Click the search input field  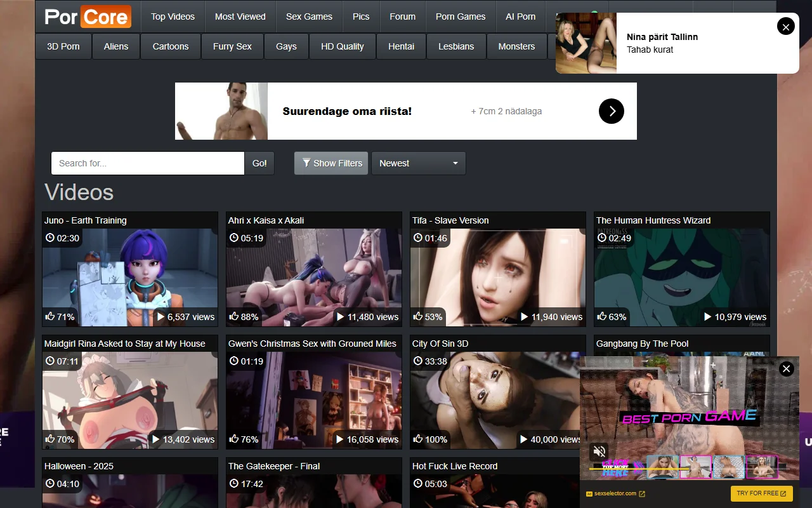[147, 163]
